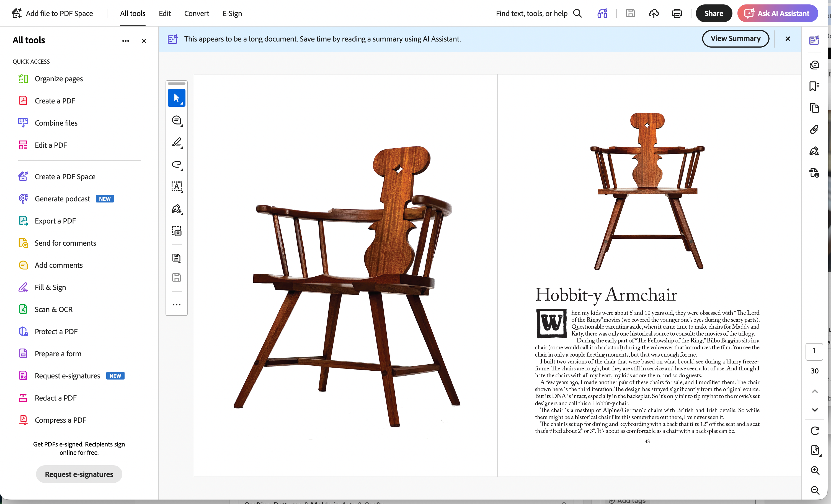Rotate the page view clockwise
This screenshot has width=831, height=504.
(x=815, y=430)
